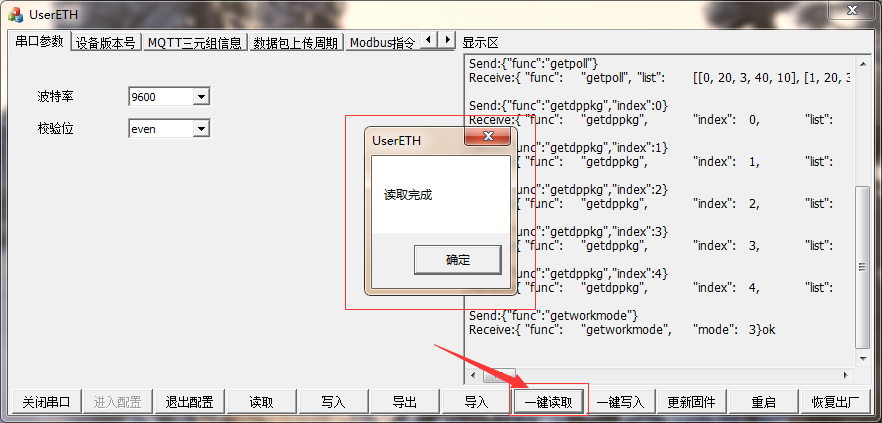The image size is (882, 423).
Task: Click the 退出配置 button
Action: (189, 402)
